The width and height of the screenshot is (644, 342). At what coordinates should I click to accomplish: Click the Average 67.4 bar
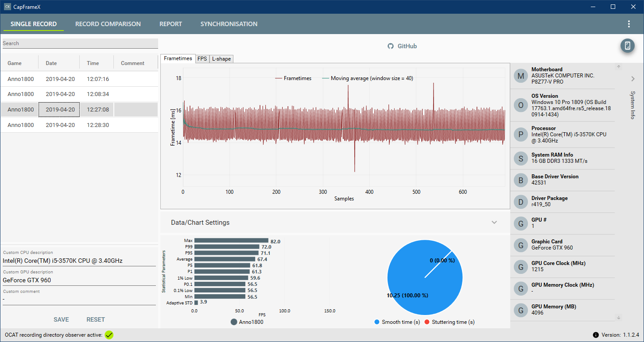coord(225,259)
